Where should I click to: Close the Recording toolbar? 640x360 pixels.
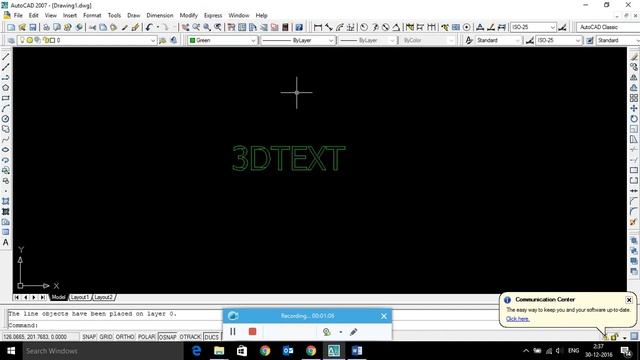pyautogui.click(x=384, y=316)
